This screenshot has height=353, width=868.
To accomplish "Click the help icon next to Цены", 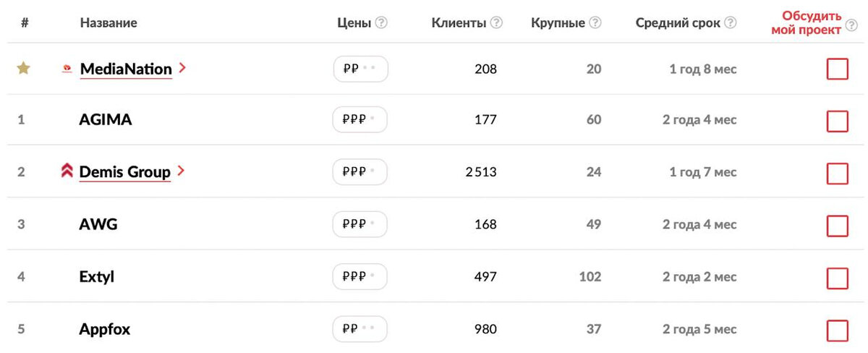I will [x=381, y=23].
